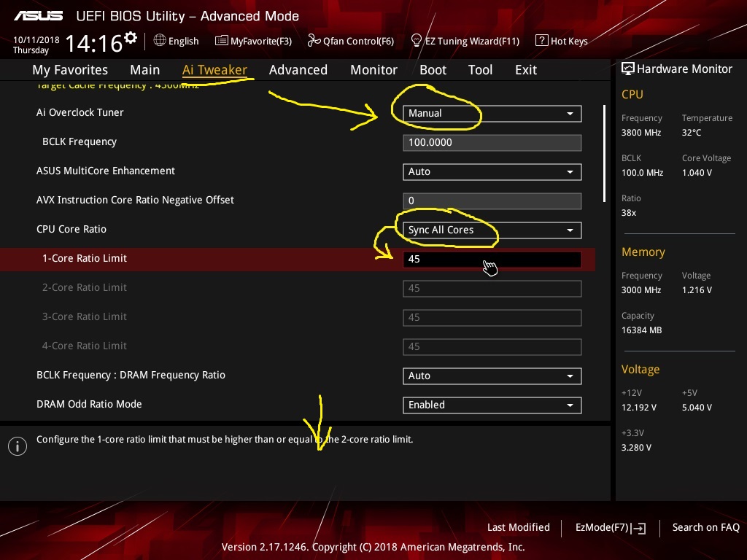Viewport: 747px width, 560px height.
Task: Click the CPU temperature value 32°C
Action: click(692, 133)
